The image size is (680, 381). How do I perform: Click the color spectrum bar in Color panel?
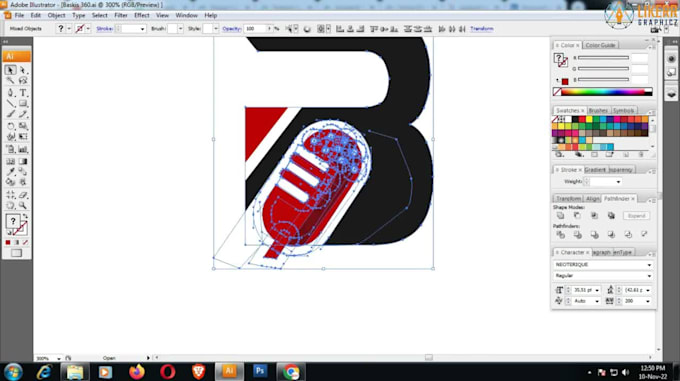(603, 92)
